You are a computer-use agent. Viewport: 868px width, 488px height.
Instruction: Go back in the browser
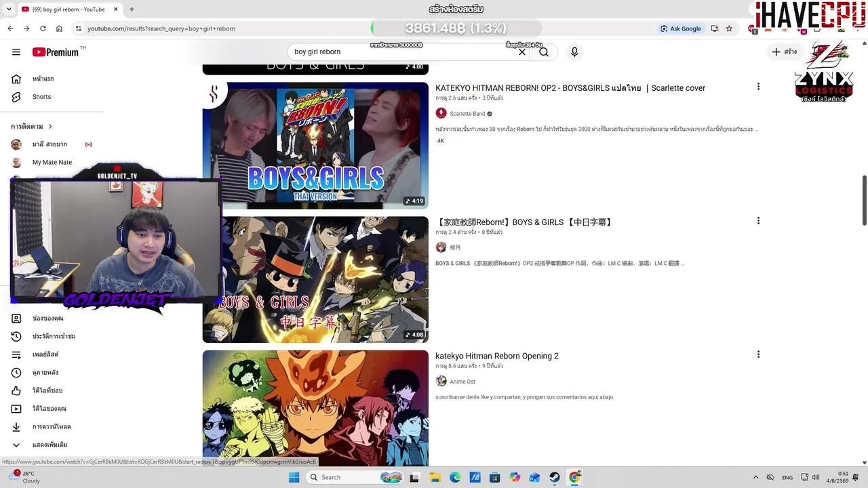click(10, 28)
